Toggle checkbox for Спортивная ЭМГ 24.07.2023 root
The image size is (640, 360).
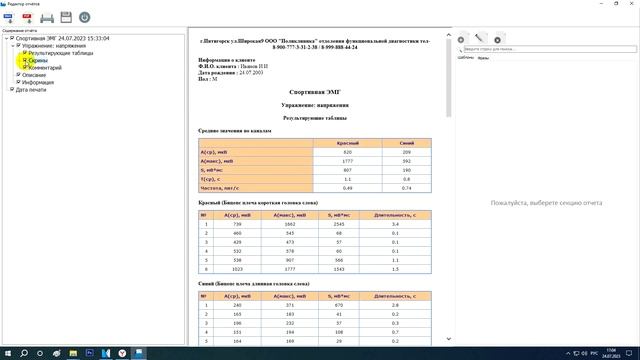12,38
